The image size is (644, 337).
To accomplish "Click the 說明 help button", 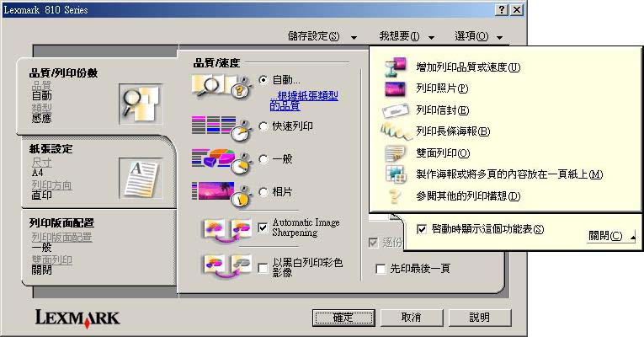I will click(480, 318).
